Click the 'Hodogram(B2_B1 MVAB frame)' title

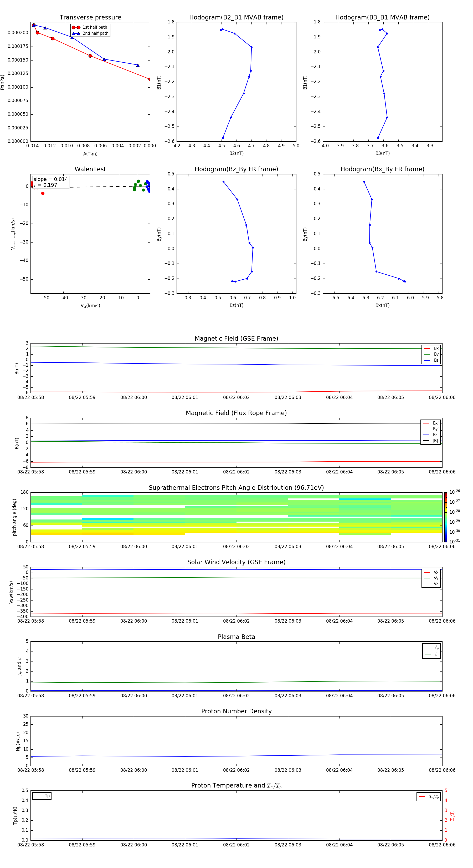point(236,18)
